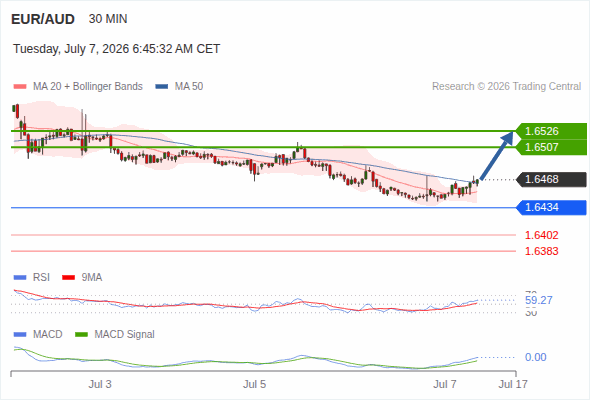
Task: Click the MA 20 Bollinger Bands legend swatch
Action: coord(20,87)
